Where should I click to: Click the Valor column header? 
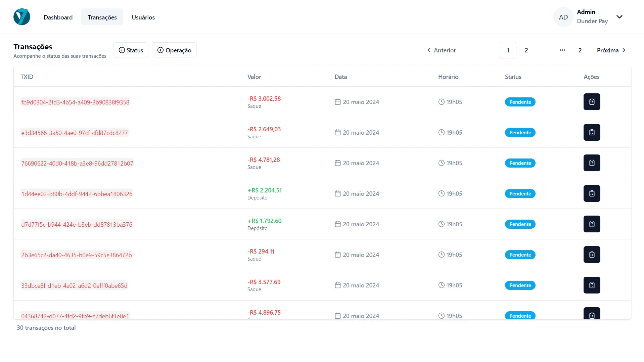254,77
